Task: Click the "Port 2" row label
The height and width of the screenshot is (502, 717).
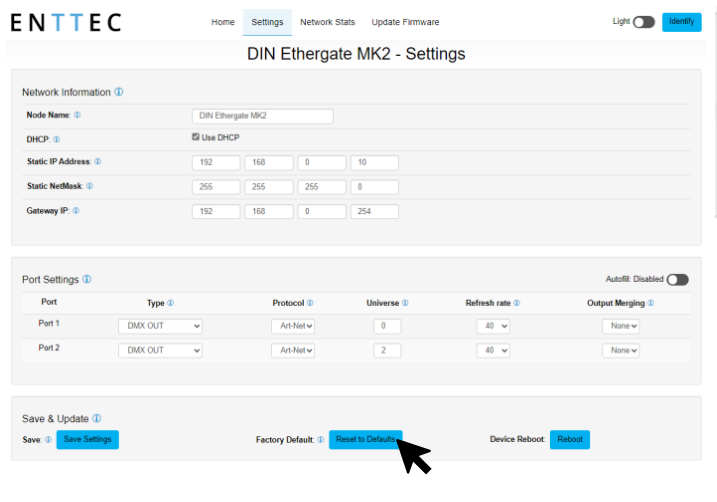Action: [49, 348]
